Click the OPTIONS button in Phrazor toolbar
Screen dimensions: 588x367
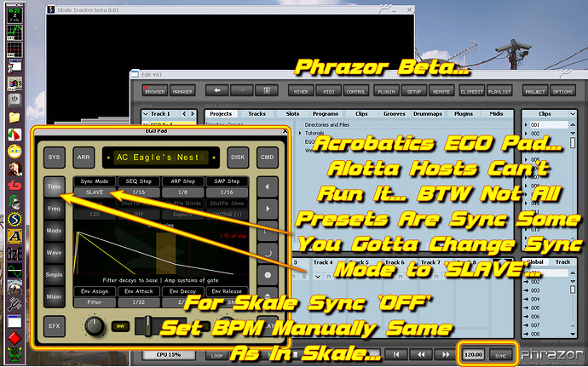(x=562, y=91)
